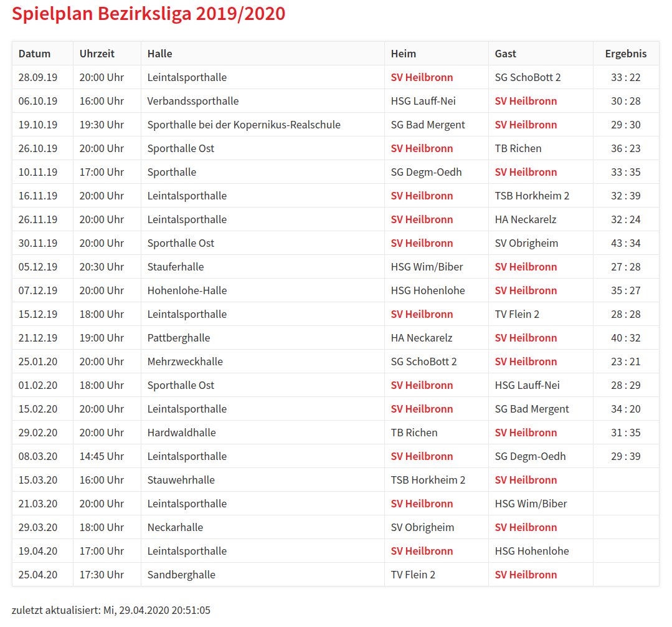Click HSG Wim/Biber in the 05.12.19 row
This screenshot has width=672, height=627.
tap(427, 267)
